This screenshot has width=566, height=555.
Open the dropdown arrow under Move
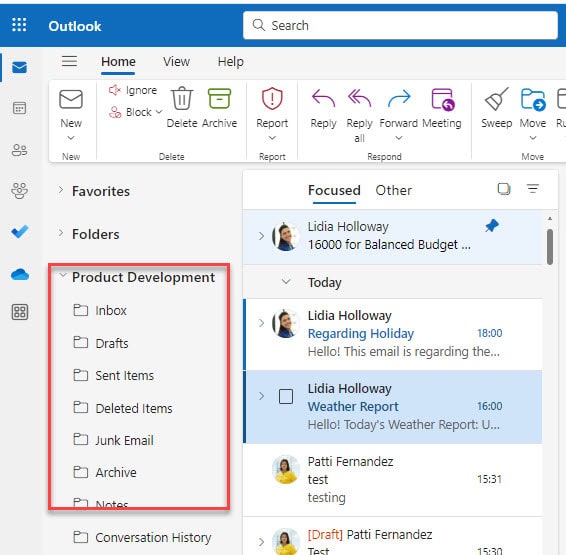pyautogui.click(x=533, y=138)
